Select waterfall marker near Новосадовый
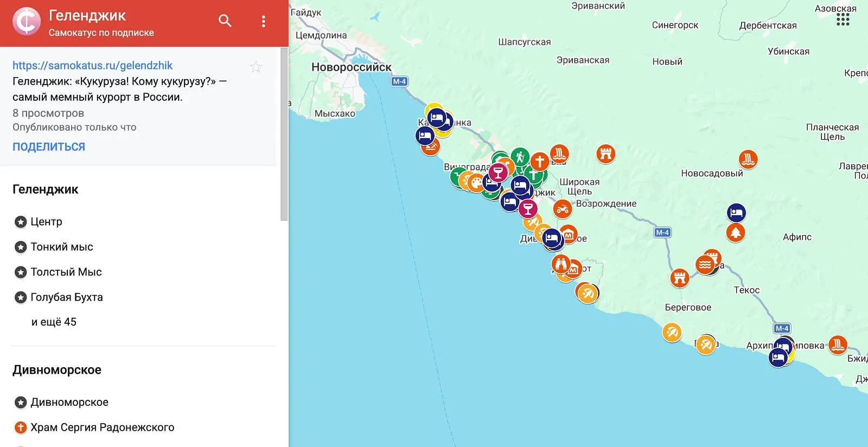The height and width of the screenshot is (447, 868). (748, 159)
